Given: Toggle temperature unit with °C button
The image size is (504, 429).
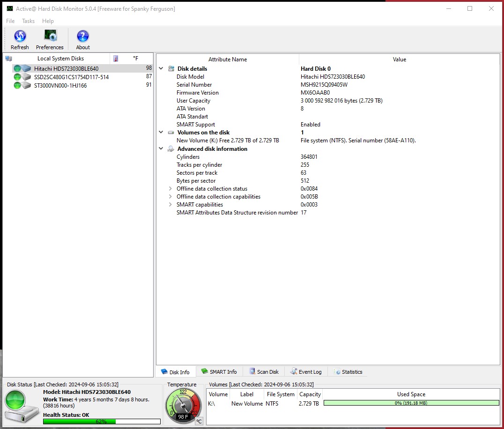Looking at the screenshot, I should 199,421.
